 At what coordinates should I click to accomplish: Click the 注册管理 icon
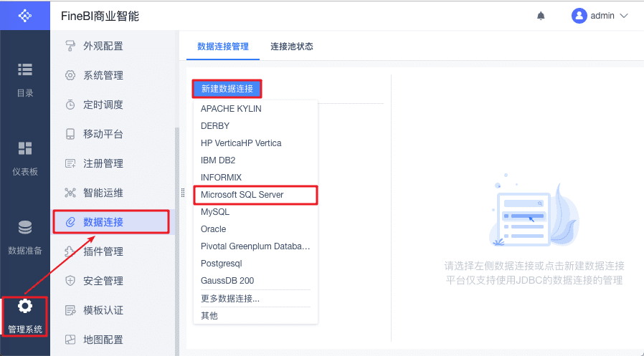[70, 163]
